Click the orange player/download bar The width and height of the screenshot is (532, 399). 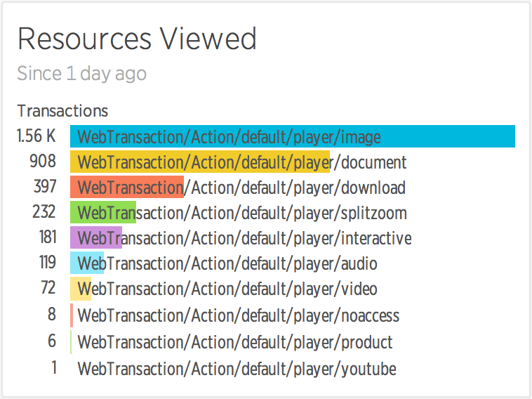tap(127, 187)
